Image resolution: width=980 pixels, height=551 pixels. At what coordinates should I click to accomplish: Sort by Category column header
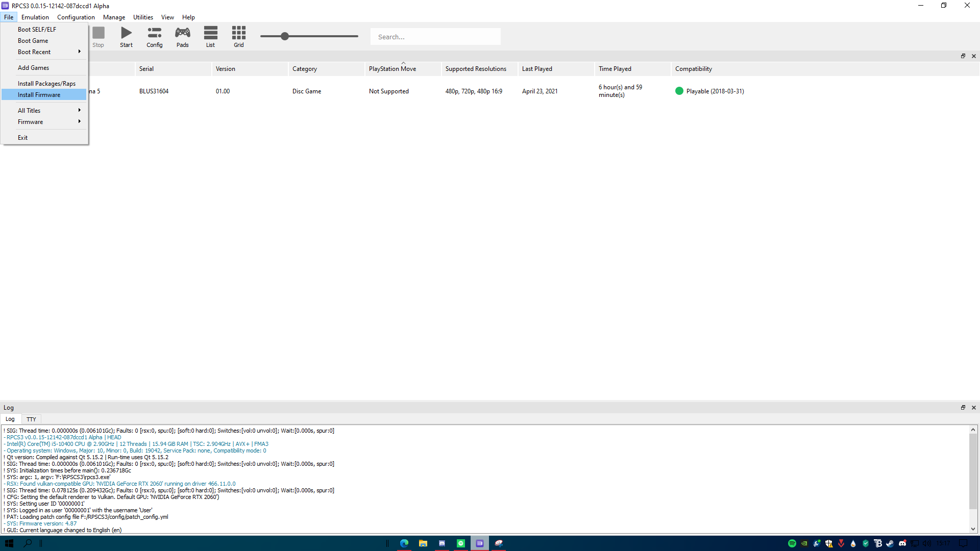[x=326, y=69]
